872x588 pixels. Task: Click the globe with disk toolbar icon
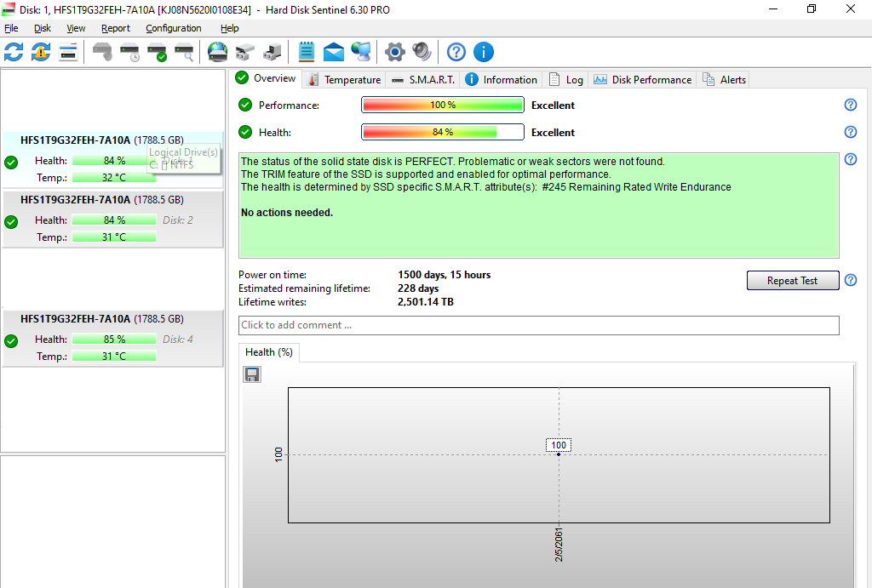218,52
